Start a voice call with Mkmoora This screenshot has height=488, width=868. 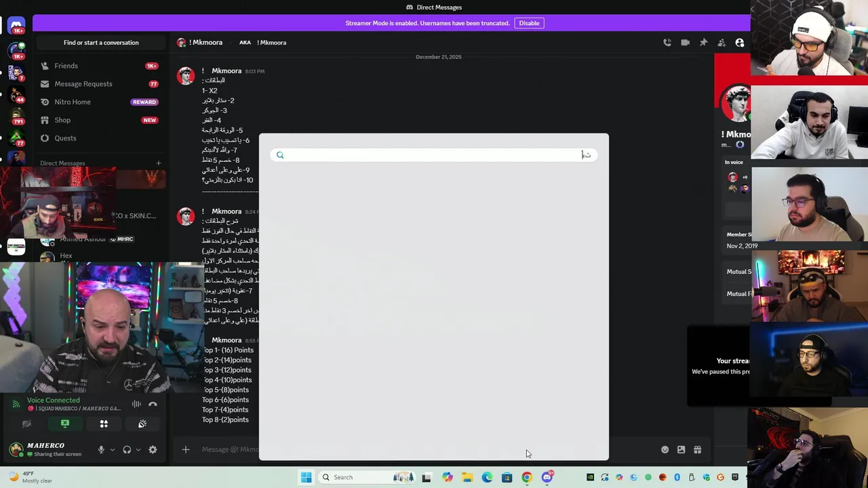point(667,43)
